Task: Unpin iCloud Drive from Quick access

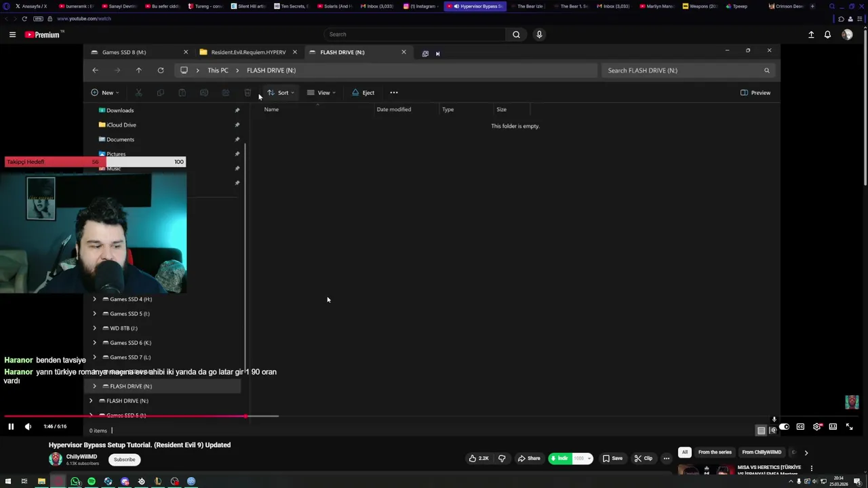Action: [x=237, y=125]
